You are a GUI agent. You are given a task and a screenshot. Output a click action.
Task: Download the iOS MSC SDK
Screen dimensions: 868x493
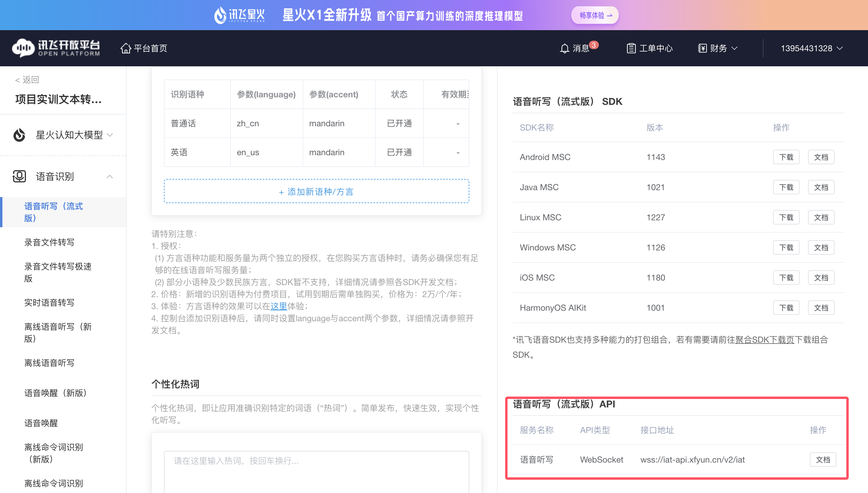click(786, 278)
